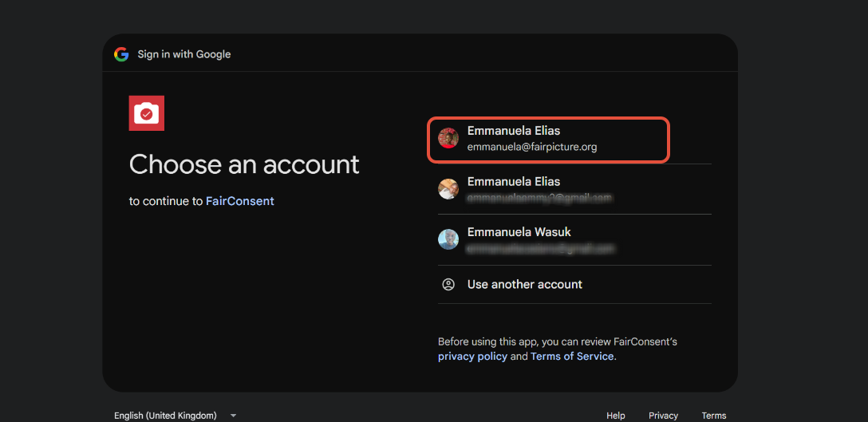The image size is (868, 422).
Task: Open the privacy policy link
Action: pos(472,357)
